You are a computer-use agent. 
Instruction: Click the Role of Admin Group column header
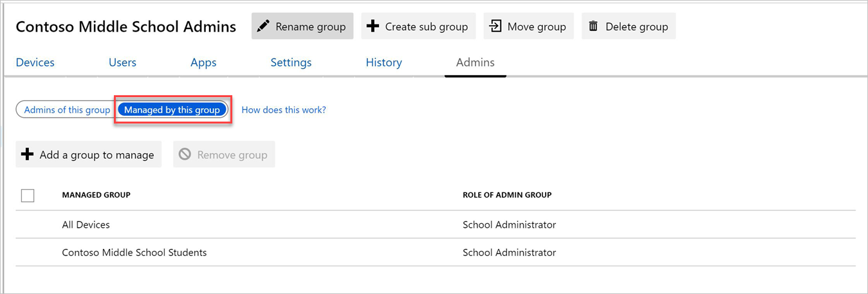tap(507, 195)
